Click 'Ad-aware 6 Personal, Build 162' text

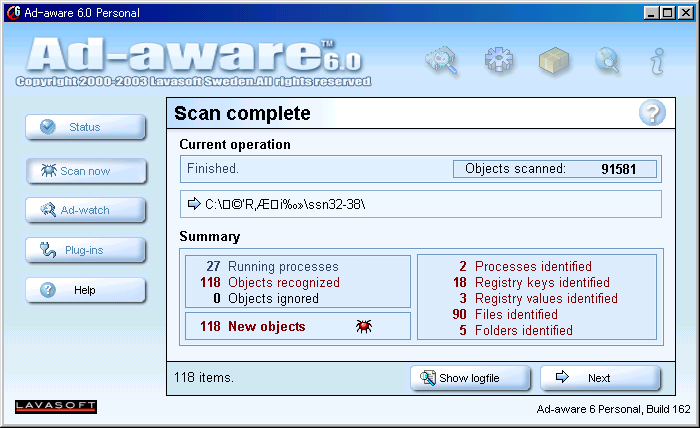click(613, 409)
